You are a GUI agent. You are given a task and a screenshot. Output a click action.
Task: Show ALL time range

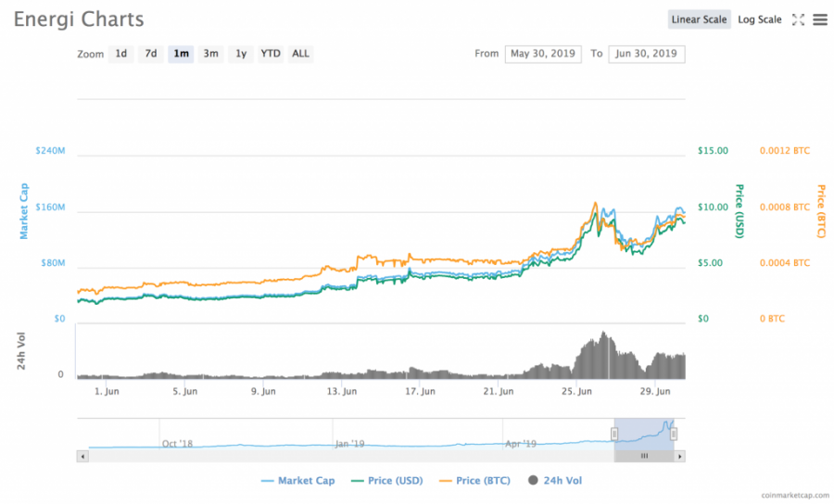point(300,54)
